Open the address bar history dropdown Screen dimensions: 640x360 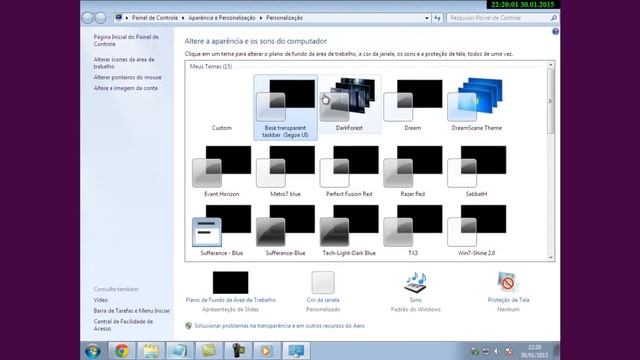[x=427, y=18]
